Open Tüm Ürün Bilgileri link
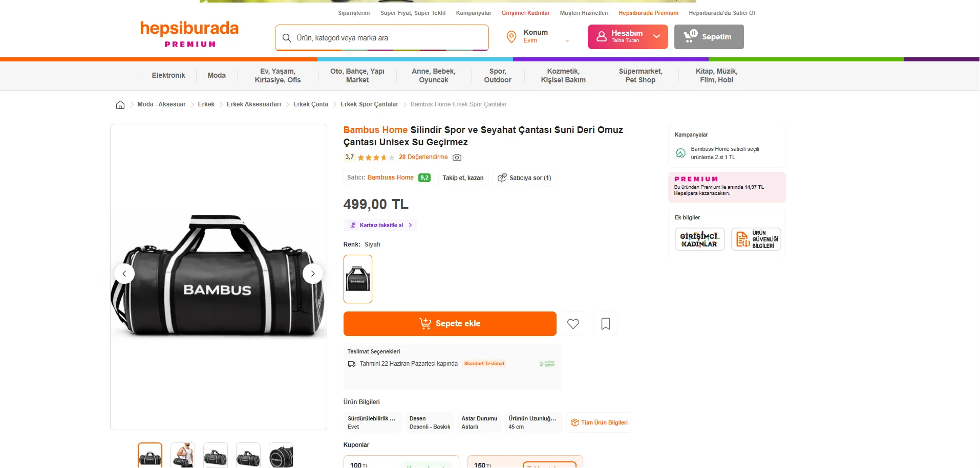Image resolution: width=980 pixels, height=468 pixels. coord(599,423)
